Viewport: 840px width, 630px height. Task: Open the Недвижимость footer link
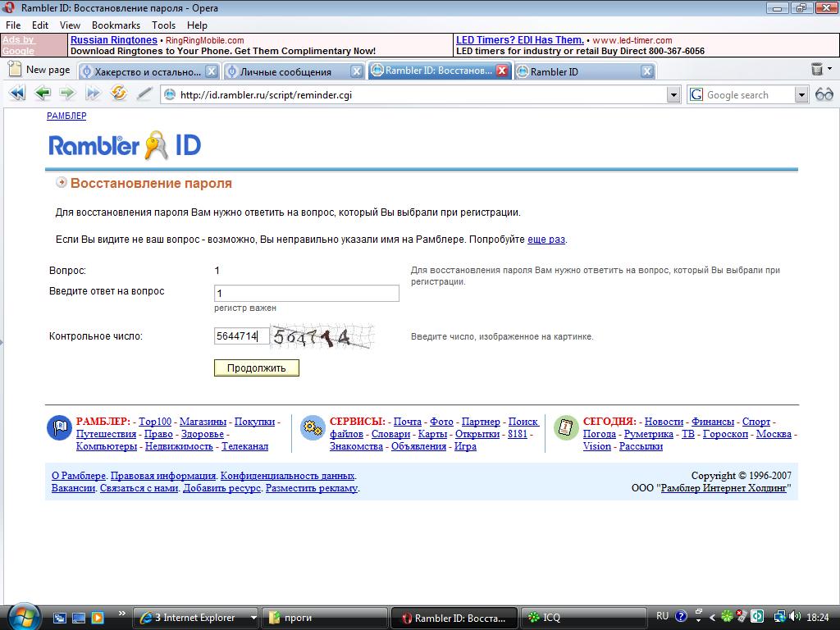pyautogui.click(x=179, y=446)
